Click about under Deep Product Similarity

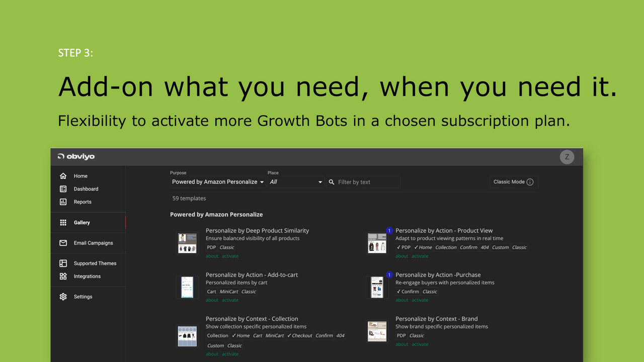[212, 256]
